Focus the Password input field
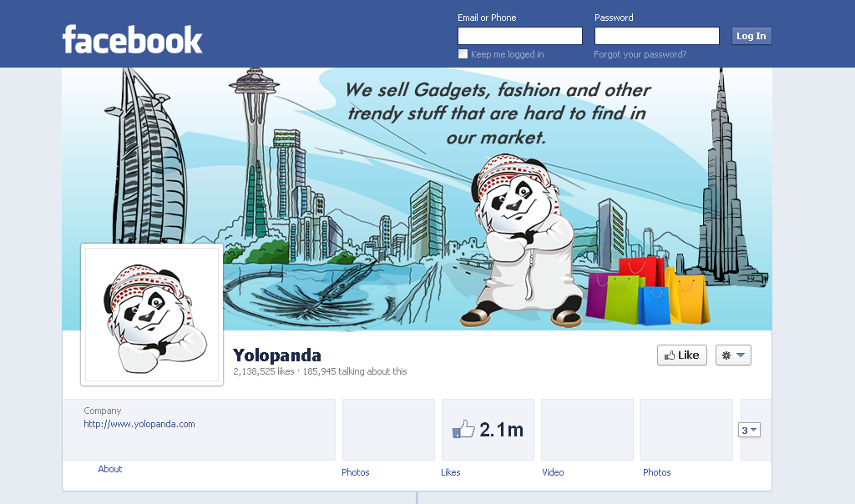The height and width of the screenshot is (504, 855). (x=657, y=36)
